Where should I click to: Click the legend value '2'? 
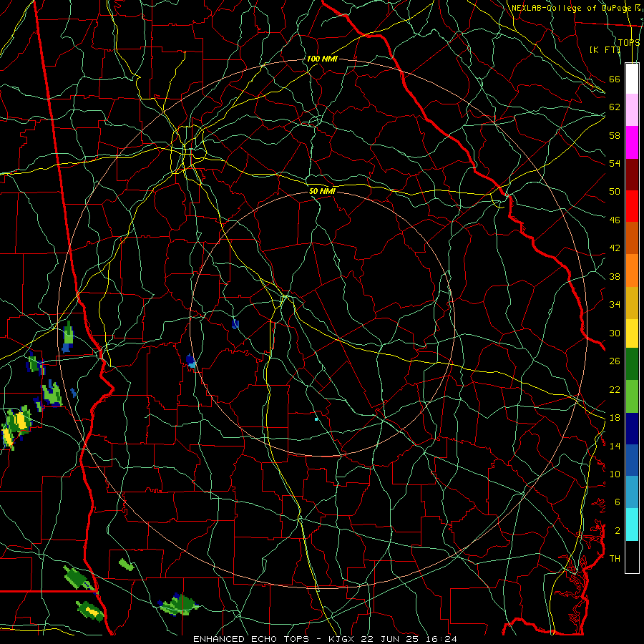pyautogui.click(x=618, y=531)
